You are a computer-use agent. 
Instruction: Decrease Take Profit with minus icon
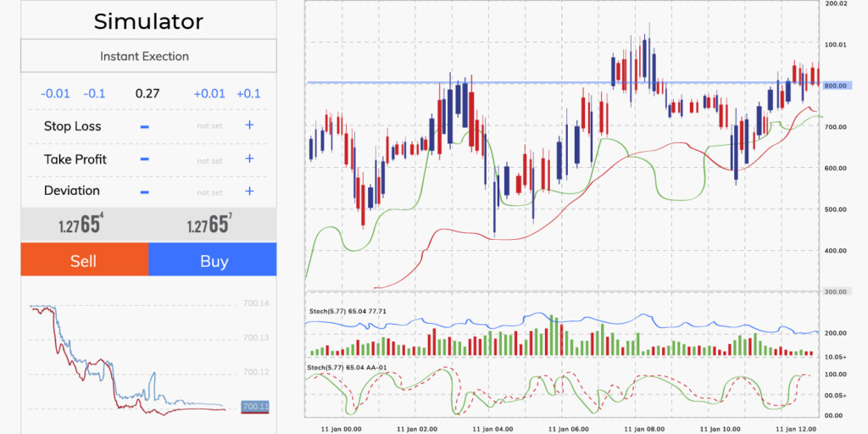tap(144, 159)
